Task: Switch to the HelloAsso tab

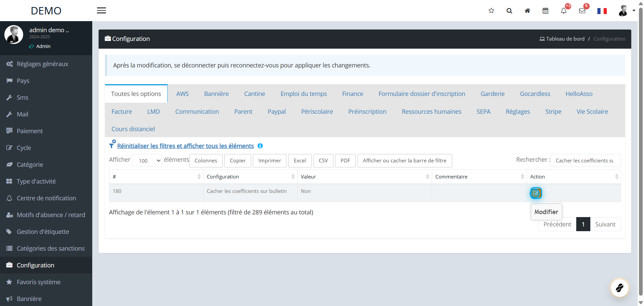Action: pyautogui.click(x=579, y=94)
